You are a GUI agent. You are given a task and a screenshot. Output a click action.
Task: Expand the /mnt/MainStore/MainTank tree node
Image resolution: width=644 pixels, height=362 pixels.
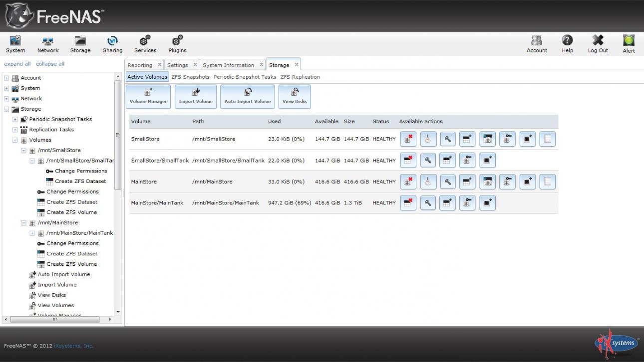pos(32,233)
